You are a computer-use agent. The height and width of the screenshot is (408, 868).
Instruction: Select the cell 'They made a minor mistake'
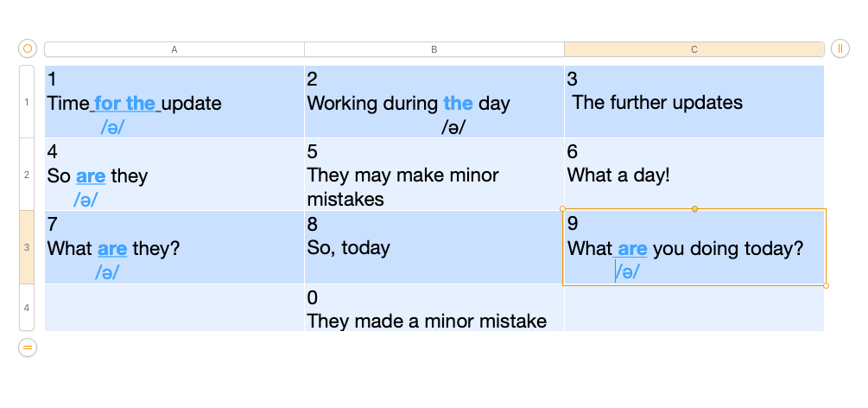434,309
